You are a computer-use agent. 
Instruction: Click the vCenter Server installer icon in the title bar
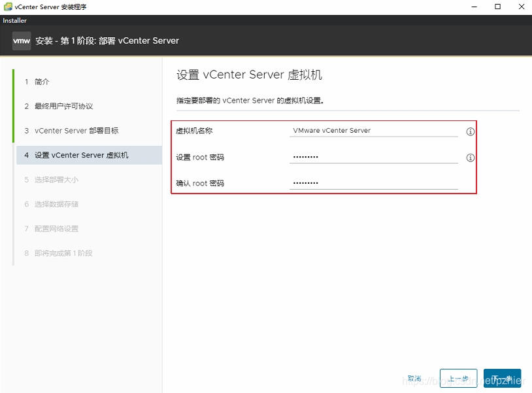click(x=8, y=7)
